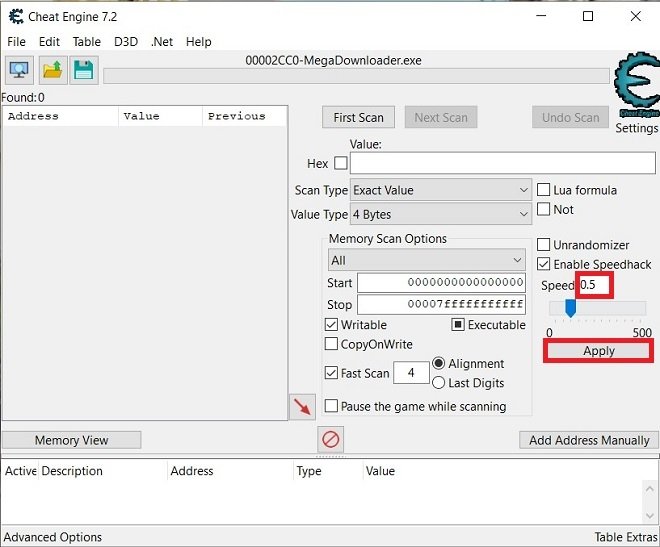Click the Next Scan button

point(441,117)
